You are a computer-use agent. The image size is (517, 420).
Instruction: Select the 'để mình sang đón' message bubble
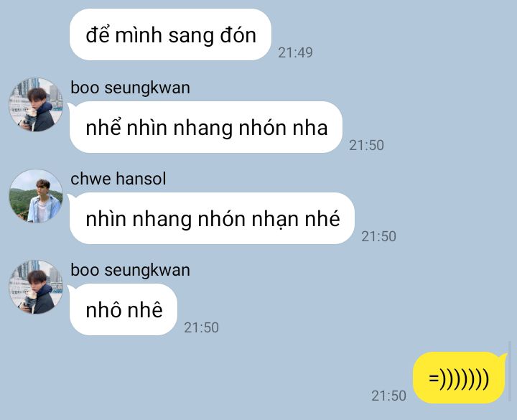click(x=170, y=34)
